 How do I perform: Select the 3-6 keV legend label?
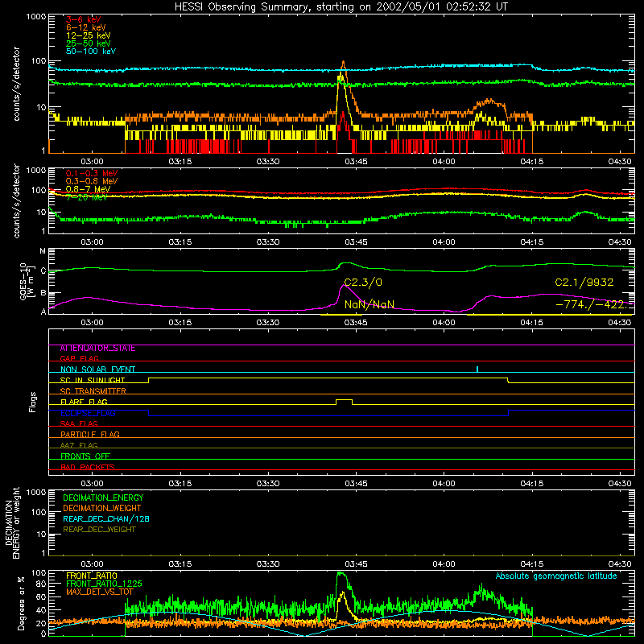tap(84, 19)
